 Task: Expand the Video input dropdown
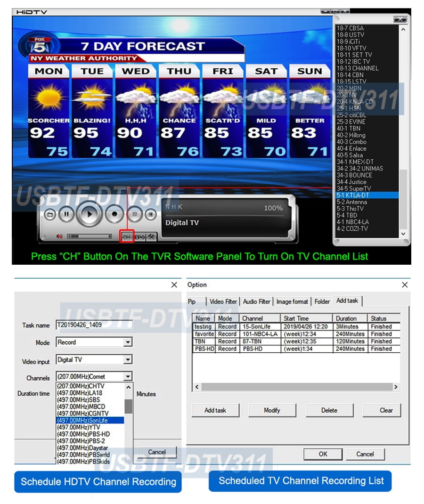128,360
